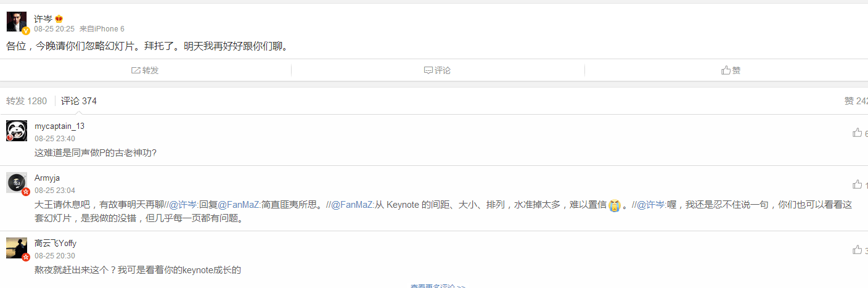Click timestamp 08-25 23:40
Screen dimensions: 868x288
click(x=55, y=139)
